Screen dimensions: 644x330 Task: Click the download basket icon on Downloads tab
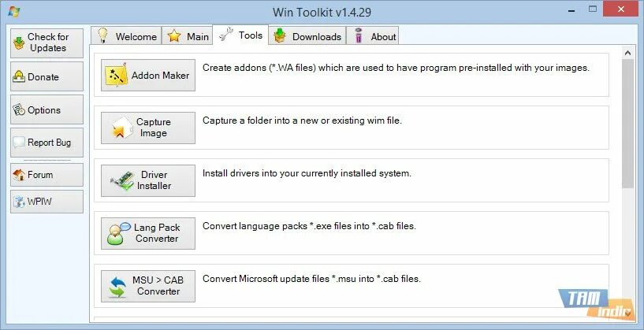[280, 35]
